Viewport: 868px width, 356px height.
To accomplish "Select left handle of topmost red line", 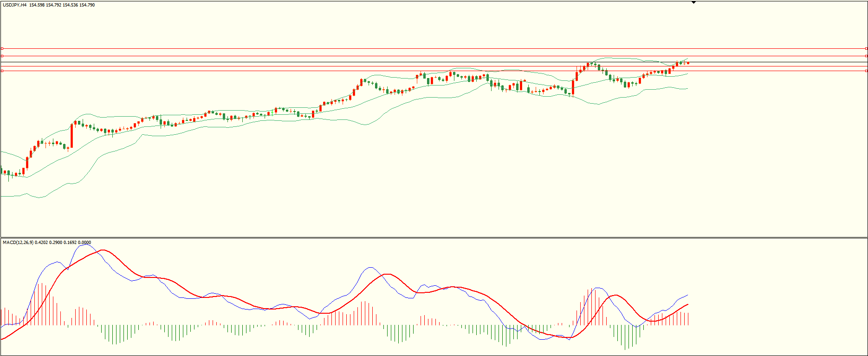I will 2,48.
